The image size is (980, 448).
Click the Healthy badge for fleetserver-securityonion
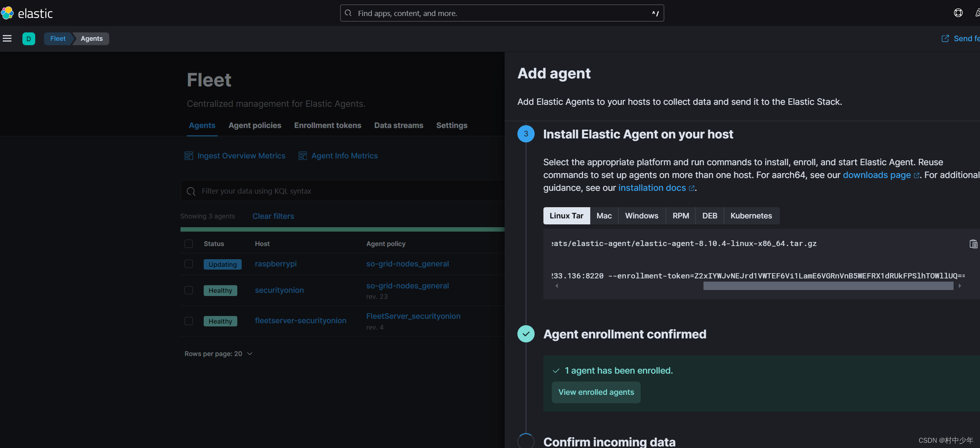click(x=220, y=321)
